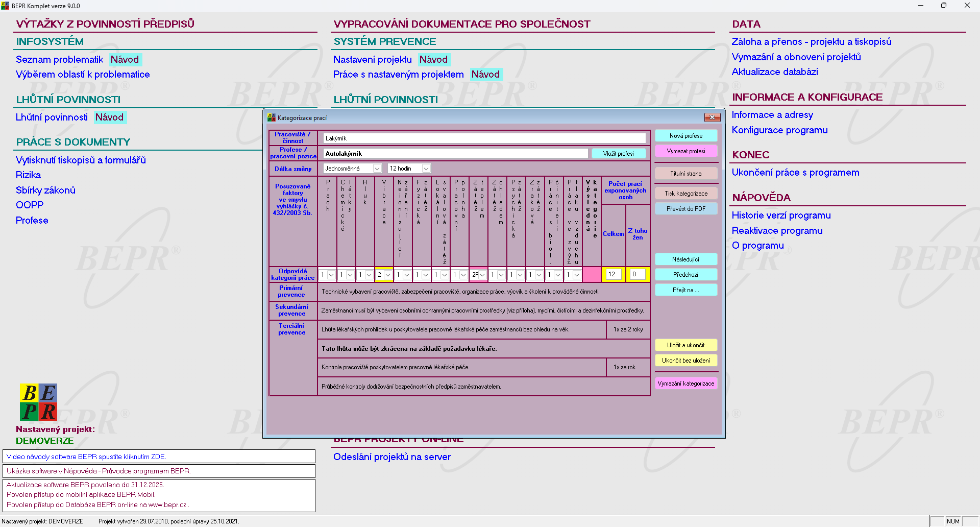980x527 pixels.
Task: Click Ukončení práce s programem
Action: click(795, 173)
